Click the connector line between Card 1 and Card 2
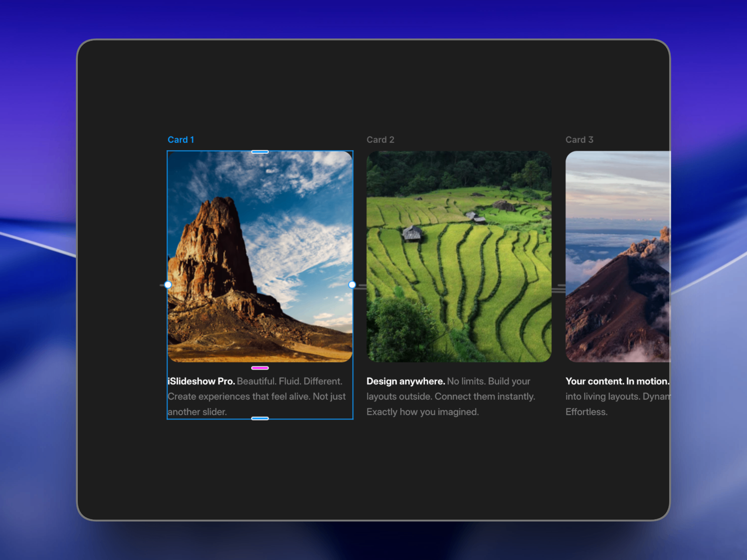 (361, 287)
